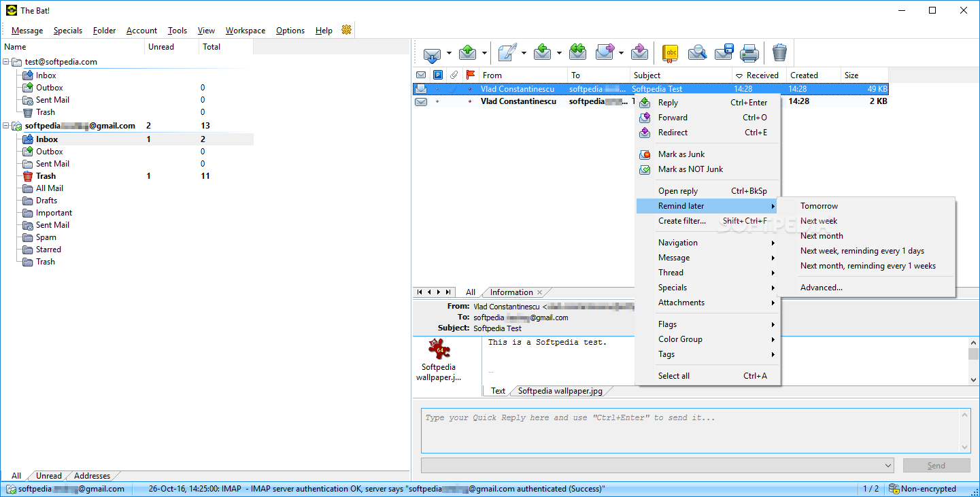The width and height of the screenshot is (980, 497).
Task: Reply to the message via green reply icon
Action: [x=542, y=52]
